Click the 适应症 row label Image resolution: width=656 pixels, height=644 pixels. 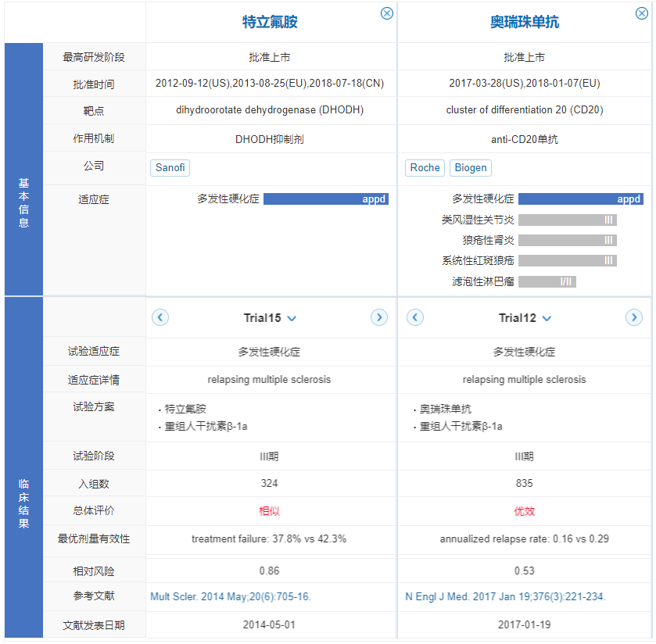pyautogui.click(x=94, y=199)
